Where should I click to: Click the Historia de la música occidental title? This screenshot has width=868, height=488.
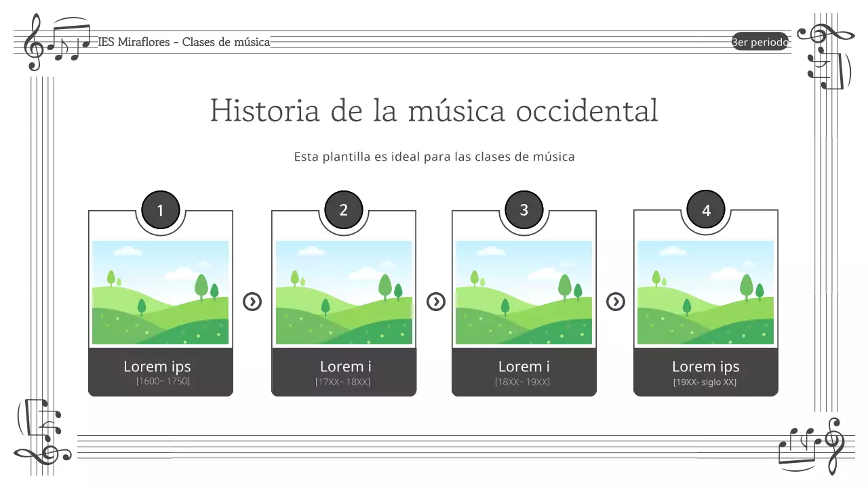point(434,110)
